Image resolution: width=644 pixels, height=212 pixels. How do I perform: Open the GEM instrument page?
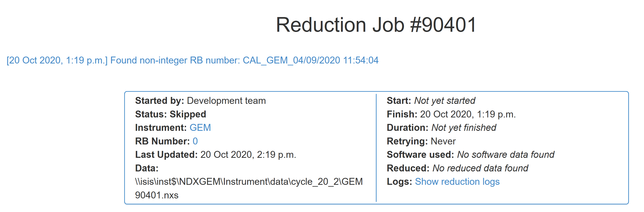[x=200, y=127]
